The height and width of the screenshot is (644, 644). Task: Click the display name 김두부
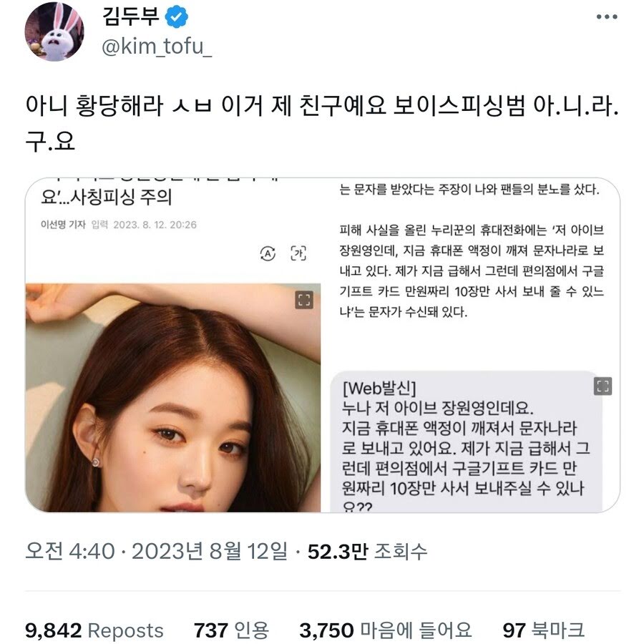point(130,17)
